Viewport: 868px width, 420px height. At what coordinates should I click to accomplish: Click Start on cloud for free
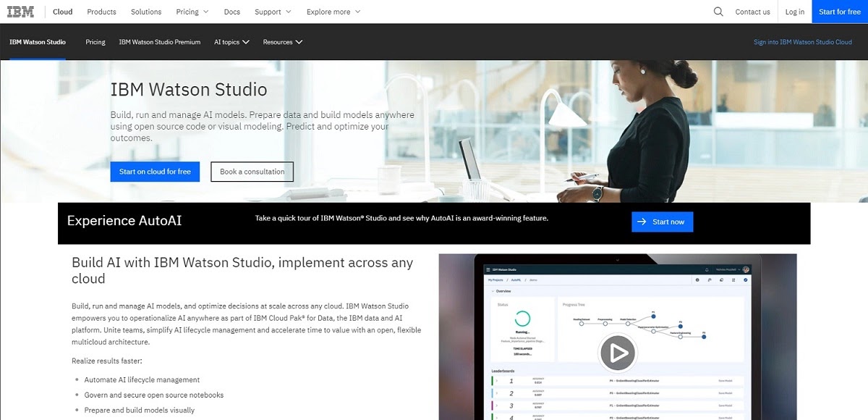point(155,172)
